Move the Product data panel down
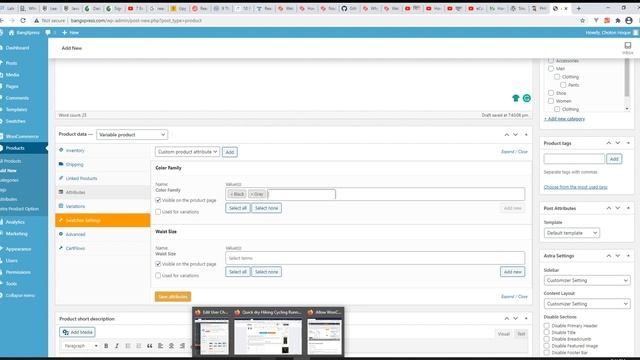640x360 pixels. pos(516,135)
